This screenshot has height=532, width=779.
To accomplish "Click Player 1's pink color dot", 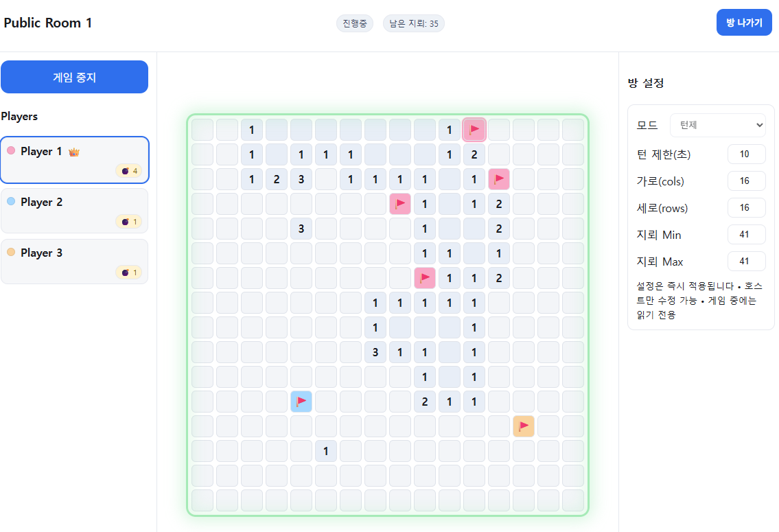I will point(11,150).
